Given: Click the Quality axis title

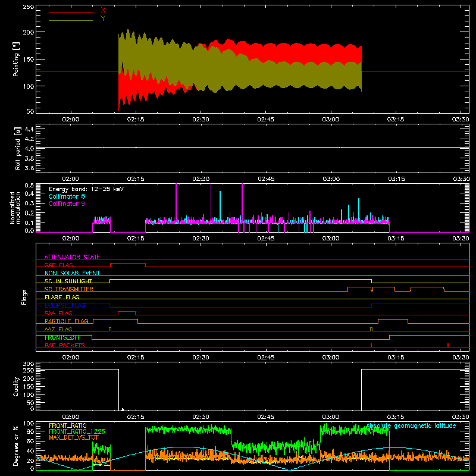Looking at the screenshot, I should (x=16, y=386).
